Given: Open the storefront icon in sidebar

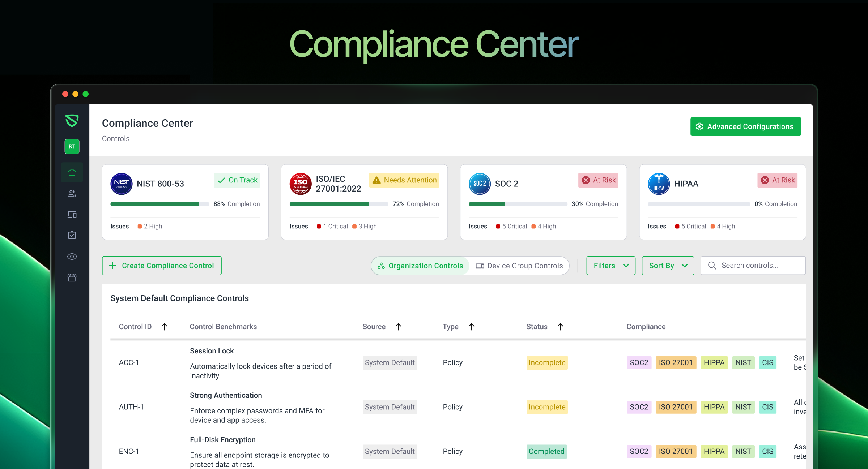Looking at the screenshot, I should [72, 277].
